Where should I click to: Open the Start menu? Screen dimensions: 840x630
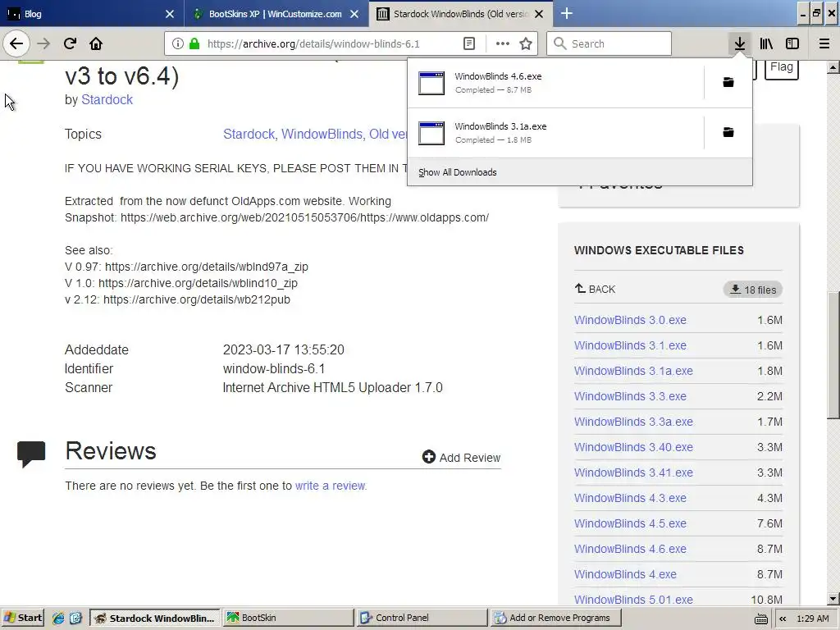[22, 618]
